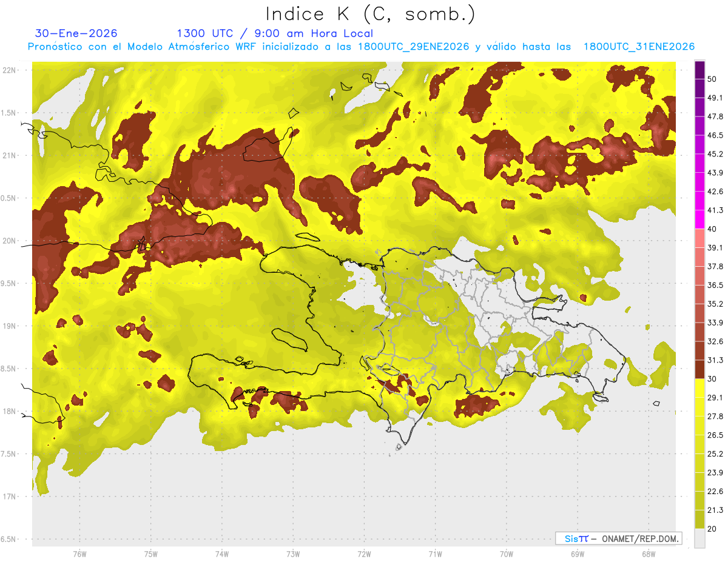This screenshot has height=562, width=728.
Task: Click the colorbar value '42.6'
Action: (715, 192)
